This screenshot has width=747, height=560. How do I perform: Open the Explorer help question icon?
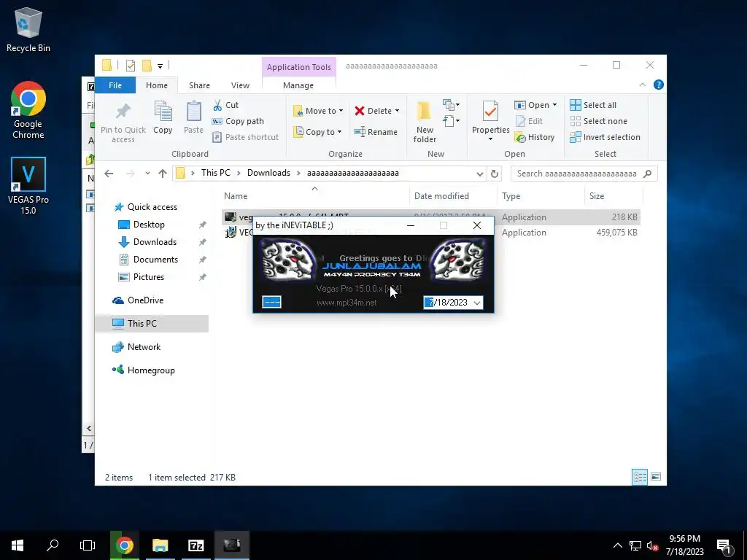[x=659, y=85]
